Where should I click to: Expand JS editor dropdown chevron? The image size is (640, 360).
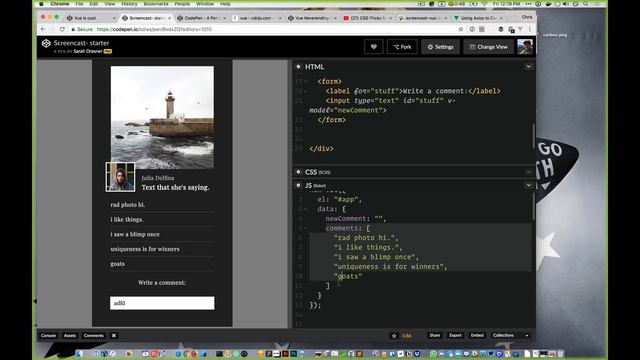529,185
